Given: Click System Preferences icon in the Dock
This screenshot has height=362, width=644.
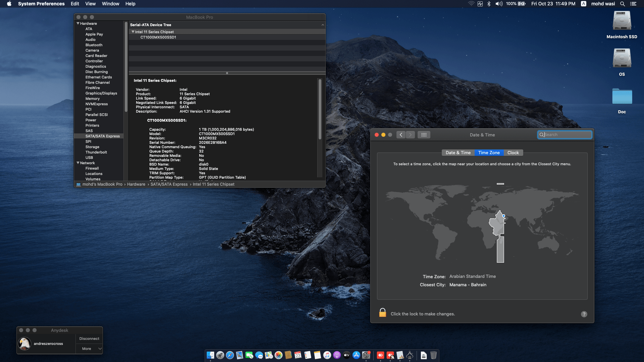Looking at the screenshot, I should (x=366, y=355).
